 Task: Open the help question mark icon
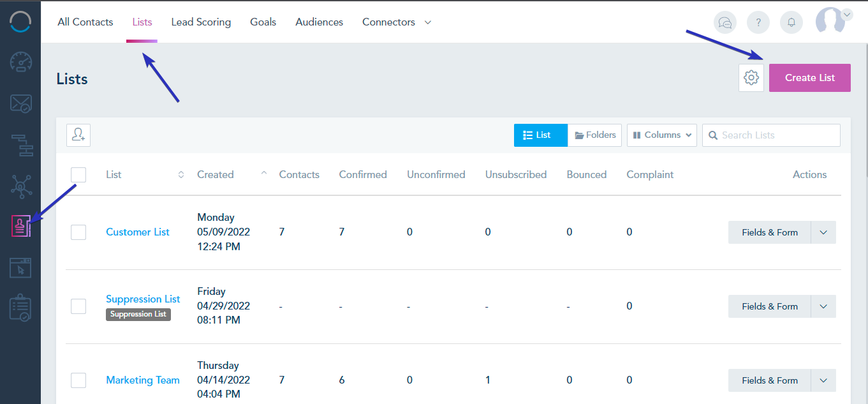coord(758,22)
